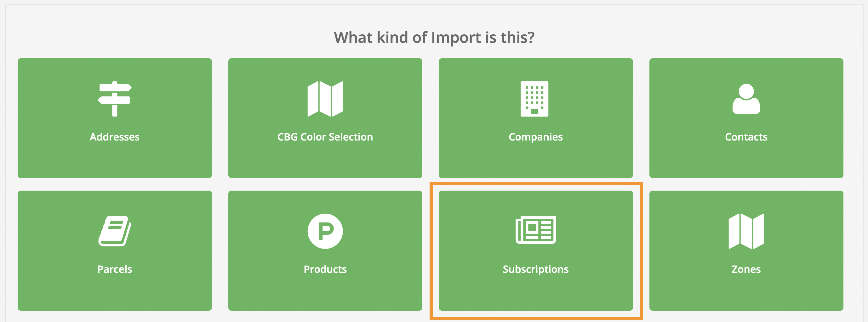Click the book icon on Parcels tile
868x322 pixels.
tap(115, 231)
